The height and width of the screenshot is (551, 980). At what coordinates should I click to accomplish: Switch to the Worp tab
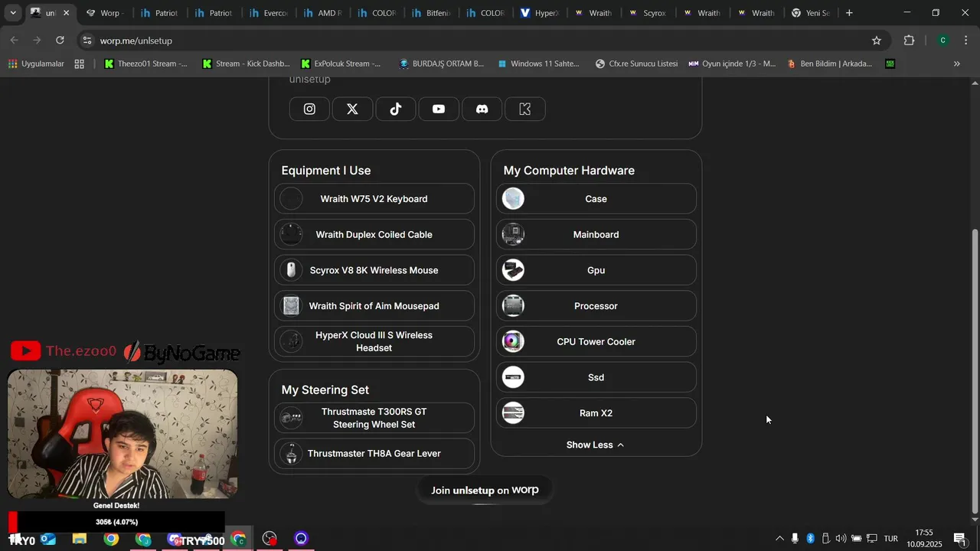coord(105,13)
